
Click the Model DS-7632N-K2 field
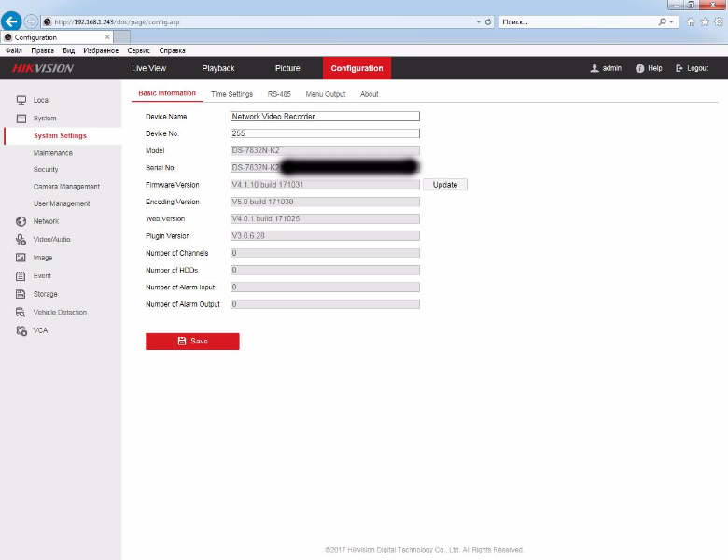pos(325,150)
